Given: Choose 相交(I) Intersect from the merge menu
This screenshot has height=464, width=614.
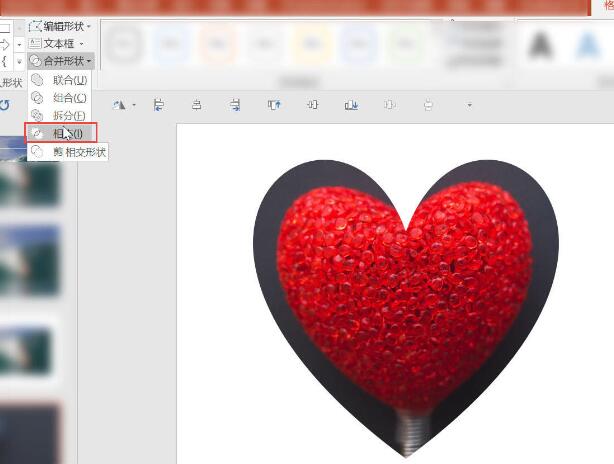Looking at the screenshot, I should click(61, 134).
